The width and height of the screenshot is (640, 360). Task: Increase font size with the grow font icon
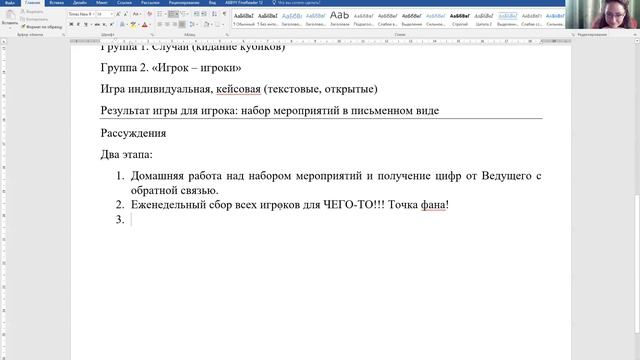pyautogui.click(x=118, y=14)
